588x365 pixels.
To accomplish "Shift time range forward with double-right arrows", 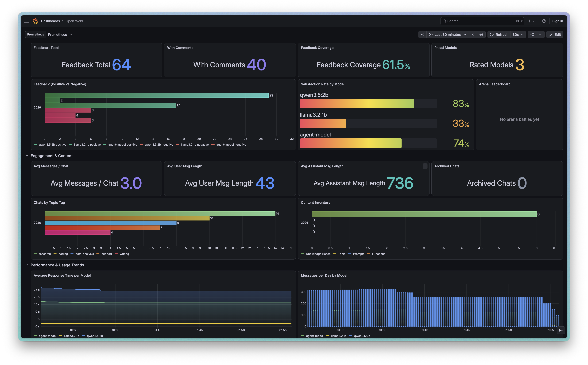I will click(473, 35).
